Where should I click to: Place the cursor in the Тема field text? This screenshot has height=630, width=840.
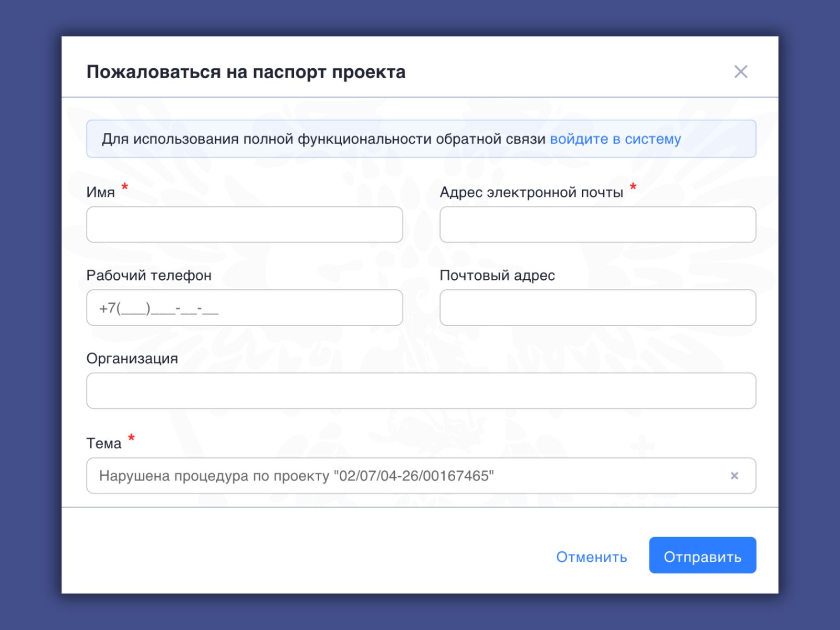pyautogui.click(x=296, y=476)
